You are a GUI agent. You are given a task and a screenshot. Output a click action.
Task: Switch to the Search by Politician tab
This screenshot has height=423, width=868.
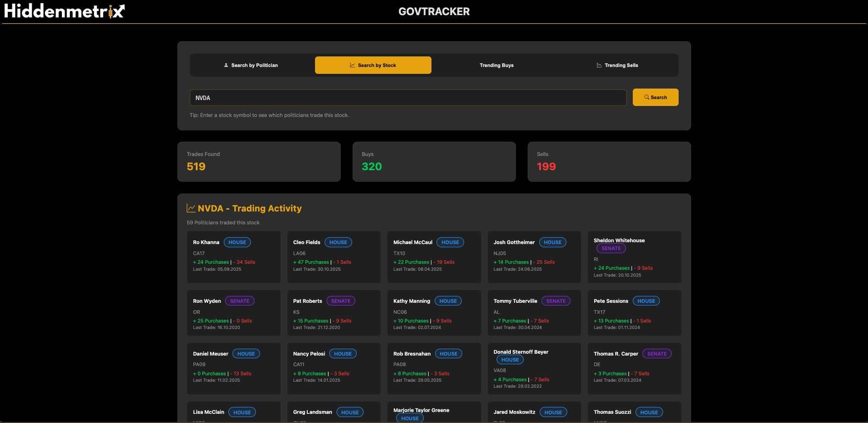(x=251, y=65)
